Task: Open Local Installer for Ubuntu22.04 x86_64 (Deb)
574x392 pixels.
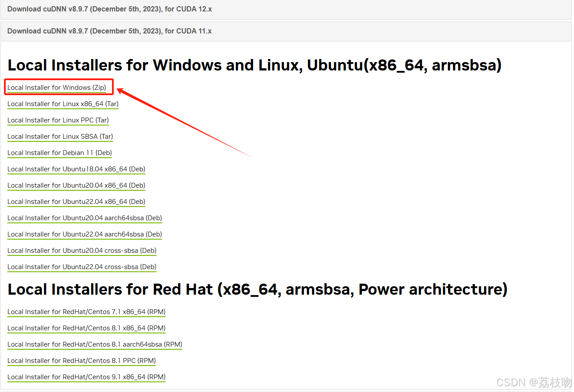Action: pyautogui.click(x=76, y=202)
